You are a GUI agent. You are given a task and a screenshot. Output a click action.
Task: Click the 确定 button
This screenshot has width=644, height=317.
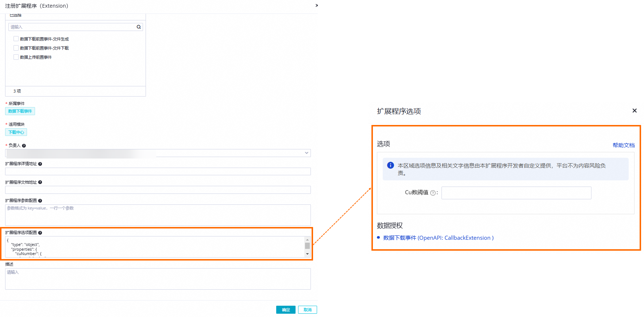click(286, 310)
